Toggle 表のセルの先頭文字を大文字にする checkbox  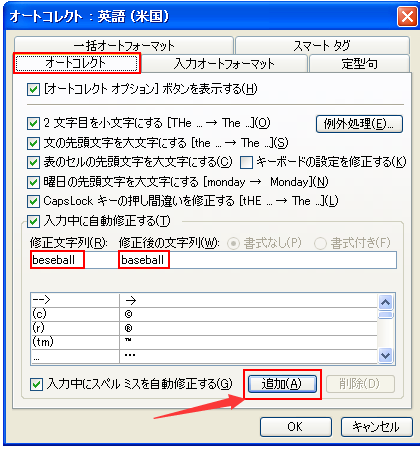(33, 162)
